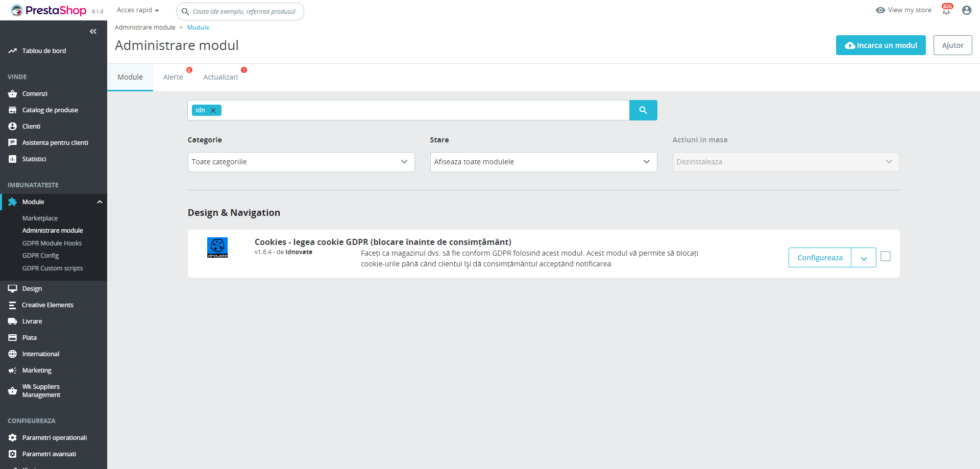
Task: Open the Afiseaza toate modulele status dropdown
Action: pos(544,162)
